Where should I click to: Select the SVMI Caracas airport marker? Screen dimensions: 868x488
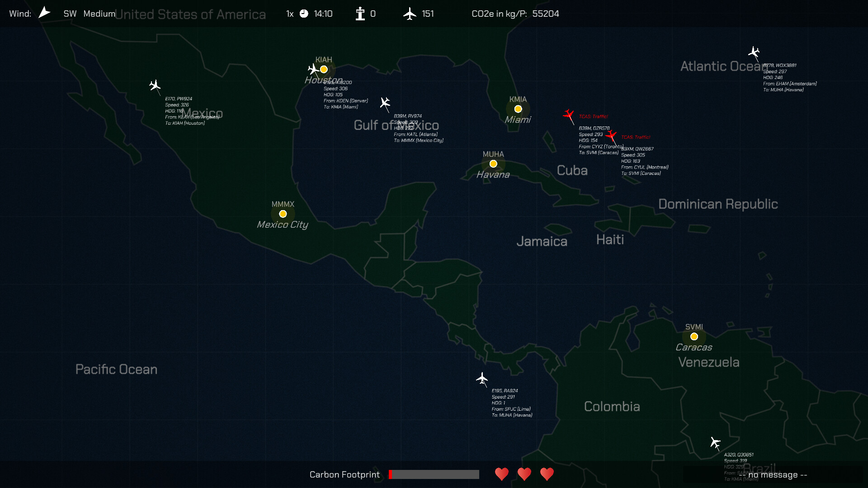(x=694, y=336)
